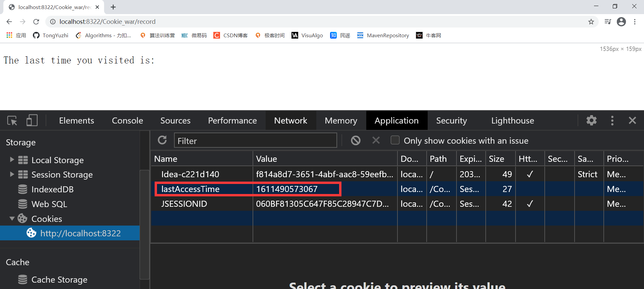644x289 pixels.
Task: Click the address bar URL
Action: pos(107,22)
